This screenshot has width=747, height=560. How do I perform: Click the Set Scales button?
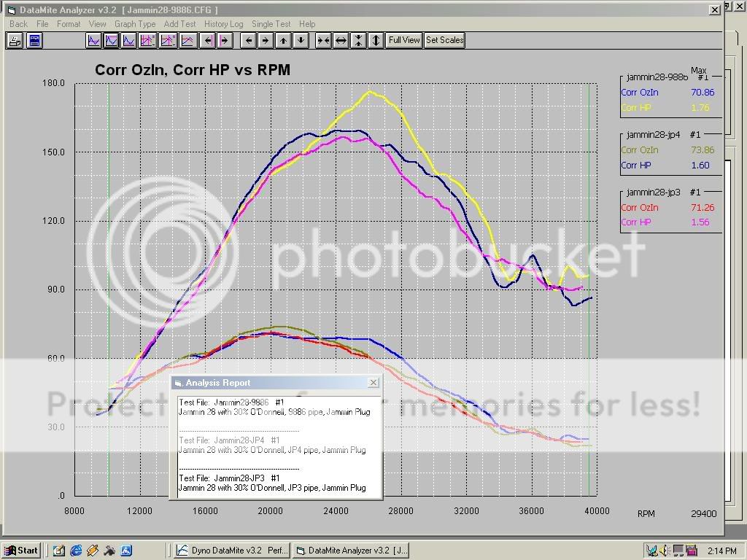point(444,40)
